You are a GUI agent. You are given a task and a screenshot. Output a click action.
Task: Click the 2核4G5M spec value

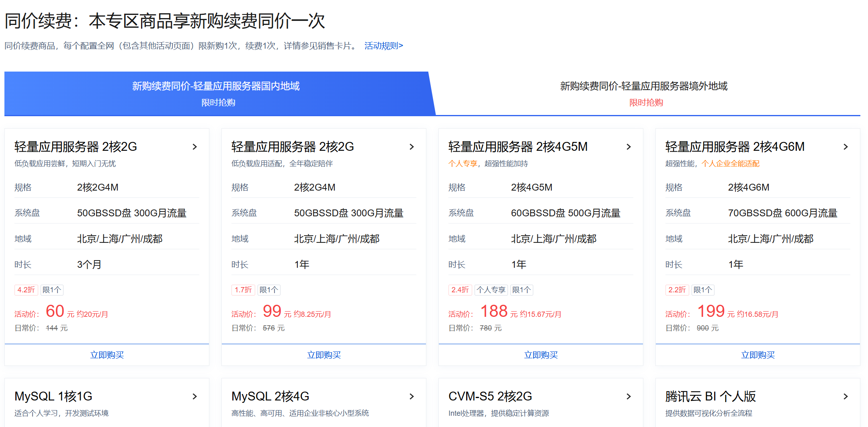click(532, 187)
